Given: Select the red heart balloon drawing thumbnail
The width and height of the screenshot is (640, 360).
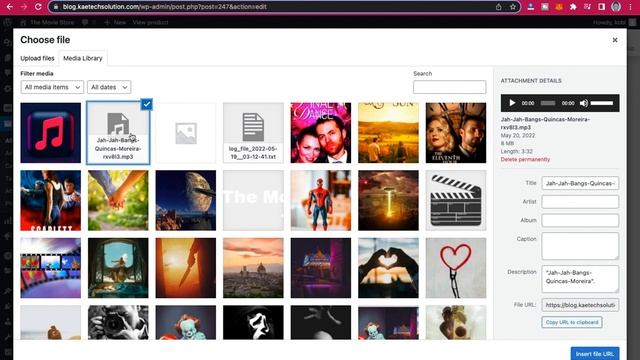Looking at the screenshot, I should (x=456, y=268).
